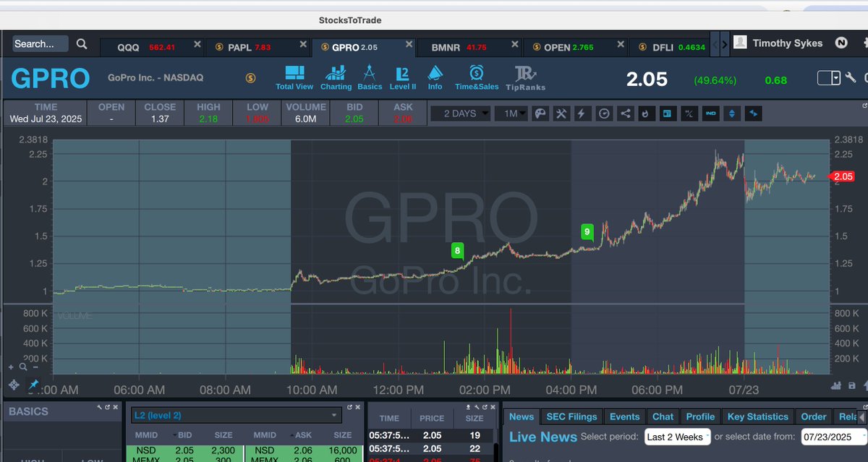
Task: Open the Profile tab
Action: click(700, 416)
